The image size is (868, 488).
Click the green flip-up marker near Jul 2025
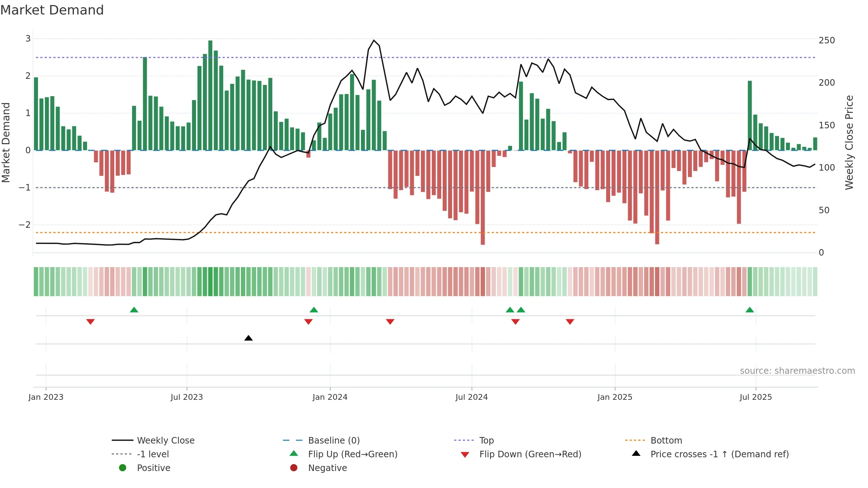click(750, 310)
